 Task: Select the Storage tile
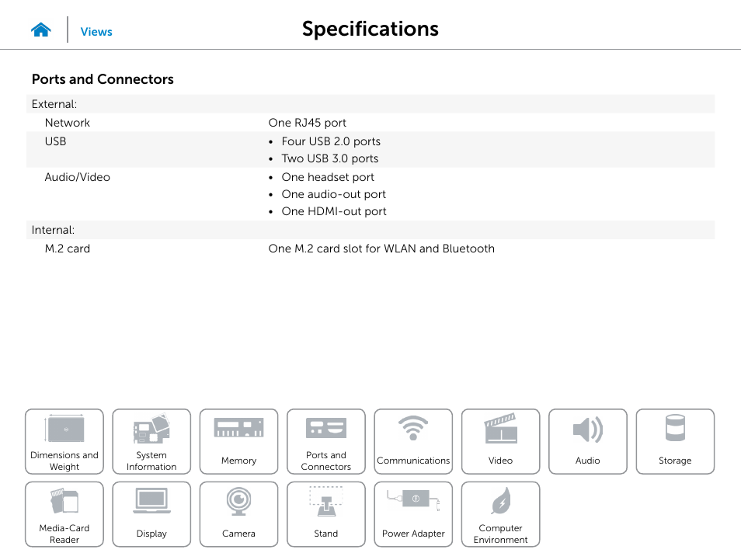(675, 441)
